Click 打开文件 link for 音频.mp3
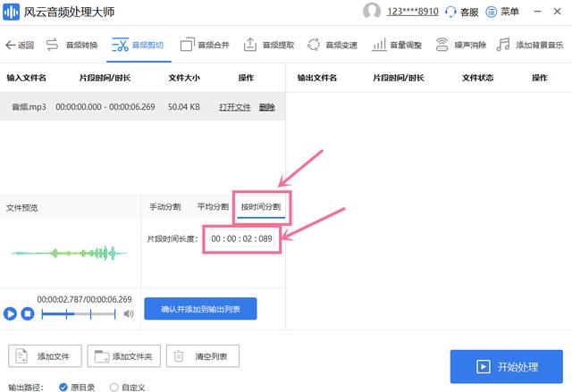Viewport: 572px width, 392px height. point(234,107)
